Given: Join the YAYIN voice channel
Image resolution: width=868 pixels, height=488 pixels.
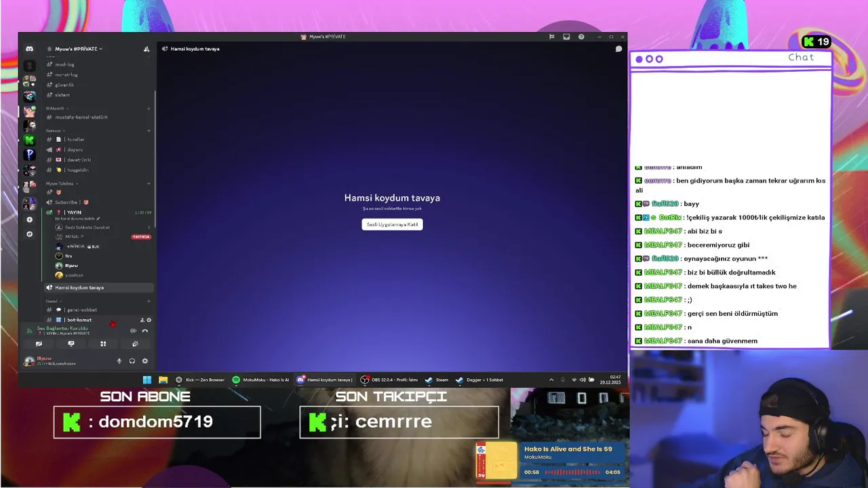Looking at the screenshot, I should 99,213.
